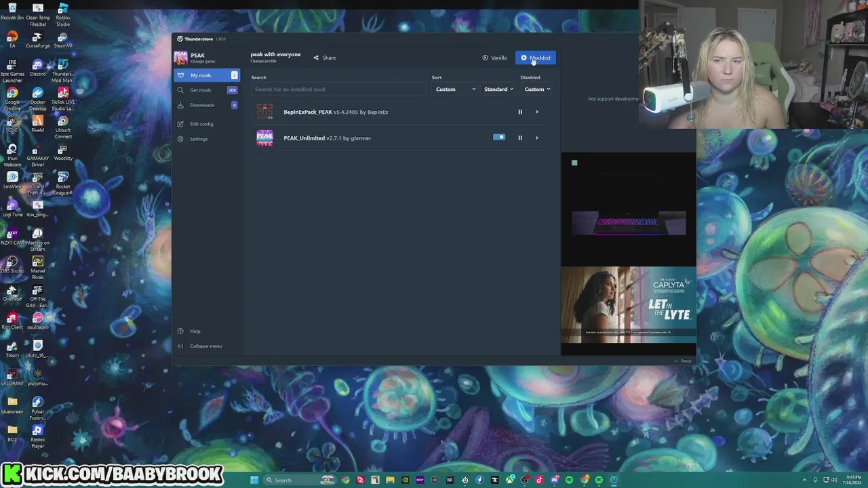
Task: Open the Sort Custom dropdown
Action: click(x=455, y=89)
